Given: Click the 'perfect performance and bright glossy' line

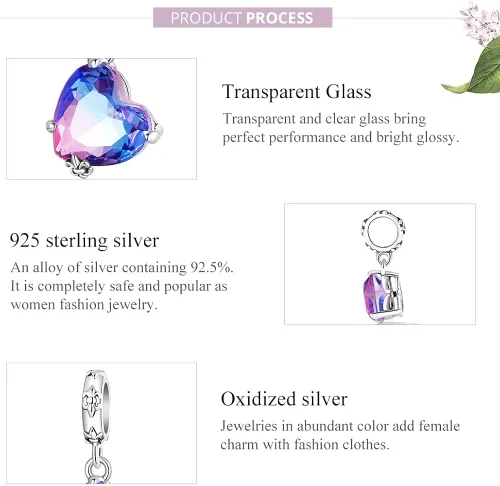Looking at the screenshot, I should [x=341, y=138].
